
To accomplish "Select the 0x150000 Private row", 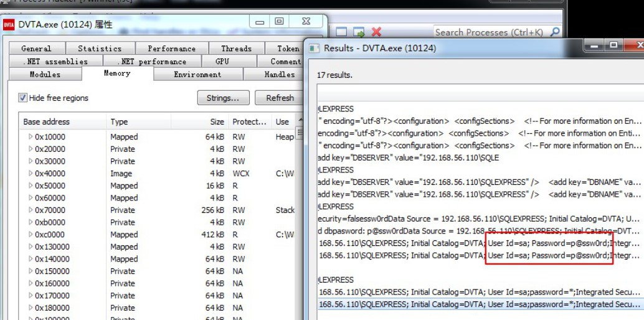I will 158,271.
